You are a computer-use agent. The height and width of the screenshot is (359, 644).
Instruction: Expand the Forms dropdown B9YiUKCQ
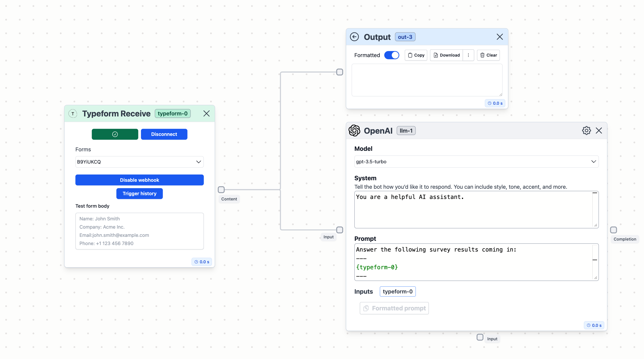tap(140, 162)
